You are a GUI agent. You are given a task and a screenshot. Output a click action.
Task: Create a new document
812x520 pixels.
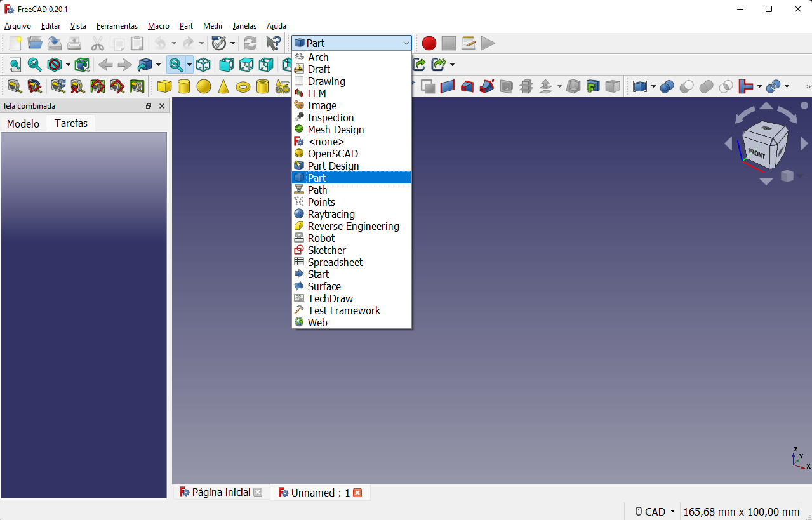(15, 43)
